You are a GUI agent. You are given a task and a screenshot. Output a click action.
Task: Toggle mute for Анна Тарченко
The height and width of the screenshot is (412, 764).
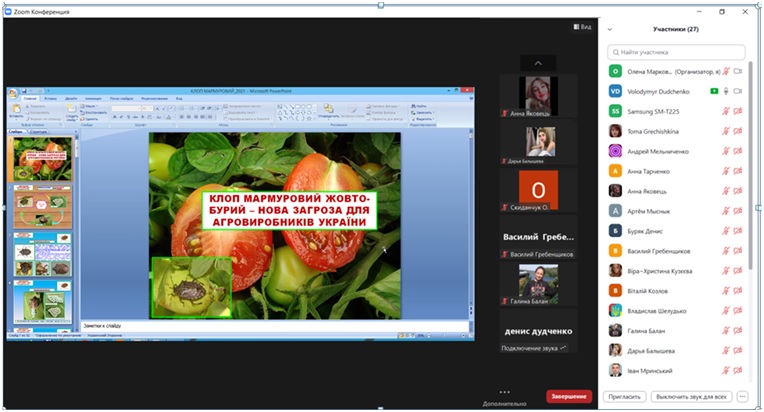[x=726, y=171]
